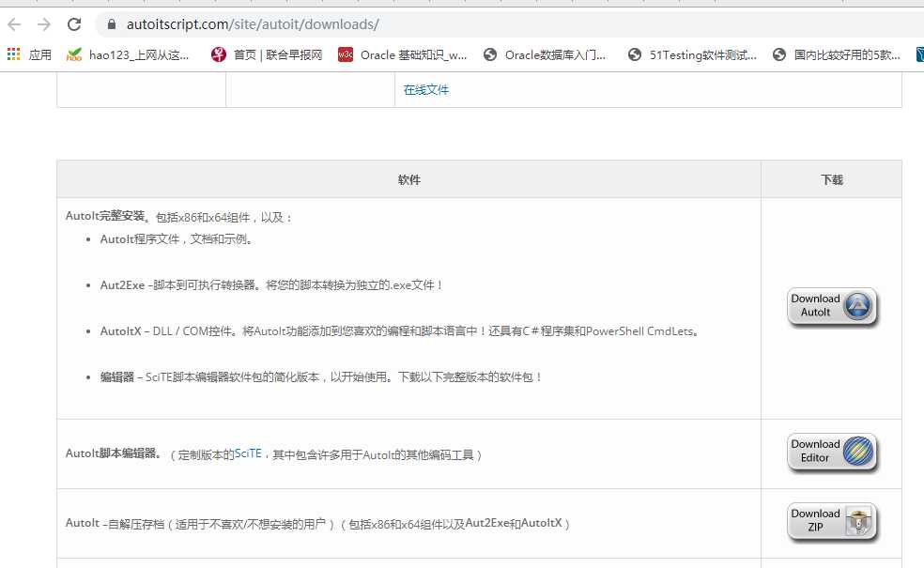Screen dimensions: 924x568
Task: Click the 编辑器 – SciTE脚本编辑器 bullet
Action: click(321, 377)
